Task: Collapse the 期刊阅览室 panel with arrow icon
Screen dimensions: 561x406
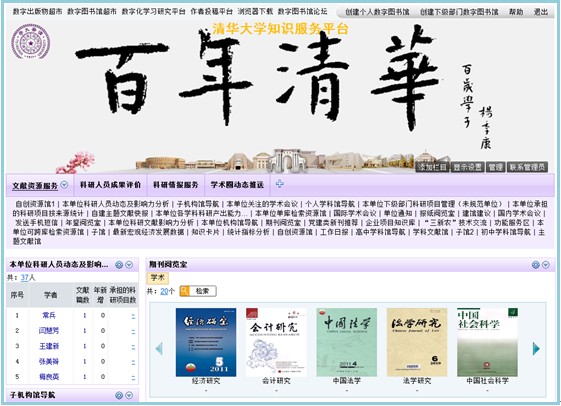Action: tap(546, 265)
